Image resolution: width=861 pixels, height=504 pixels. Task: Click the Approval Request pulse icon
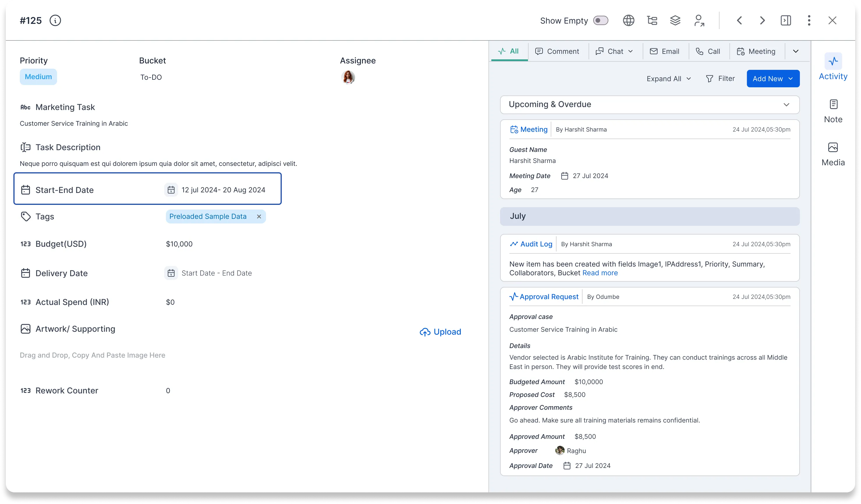[514, 297]
